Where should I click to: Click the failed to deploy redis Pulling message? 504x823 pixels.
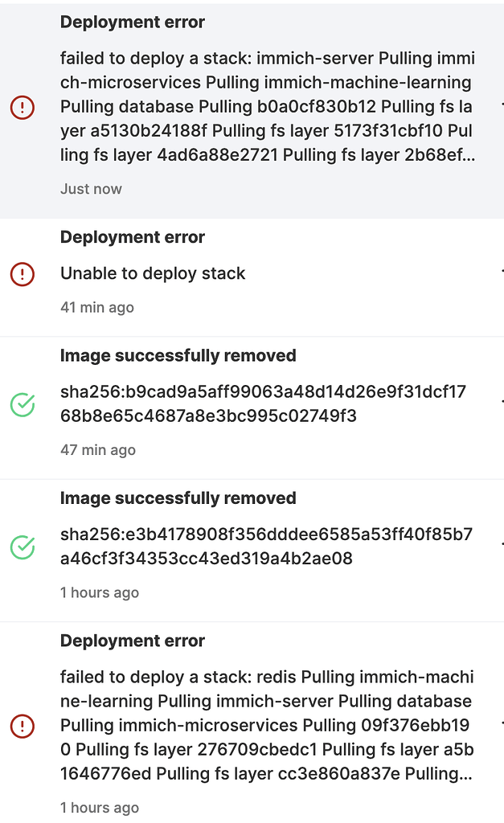pos(267,726)
